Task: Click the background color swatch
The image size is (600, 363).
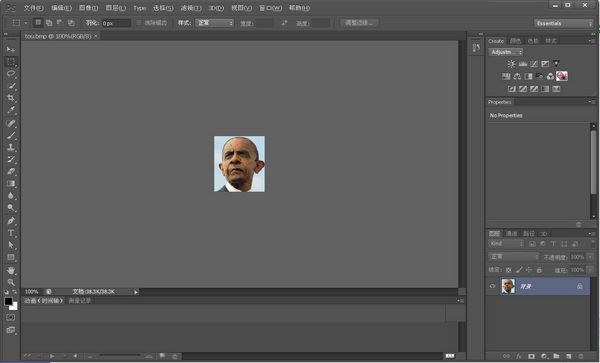Action: [15, 307]
